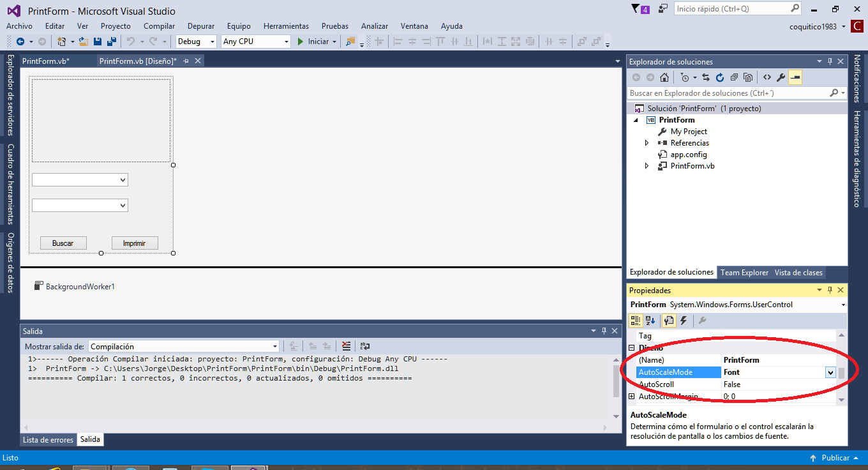Image resolution: width=868 pixels, height=470 pixels.
Task: Open the Depurar menu
Action: 200,26
